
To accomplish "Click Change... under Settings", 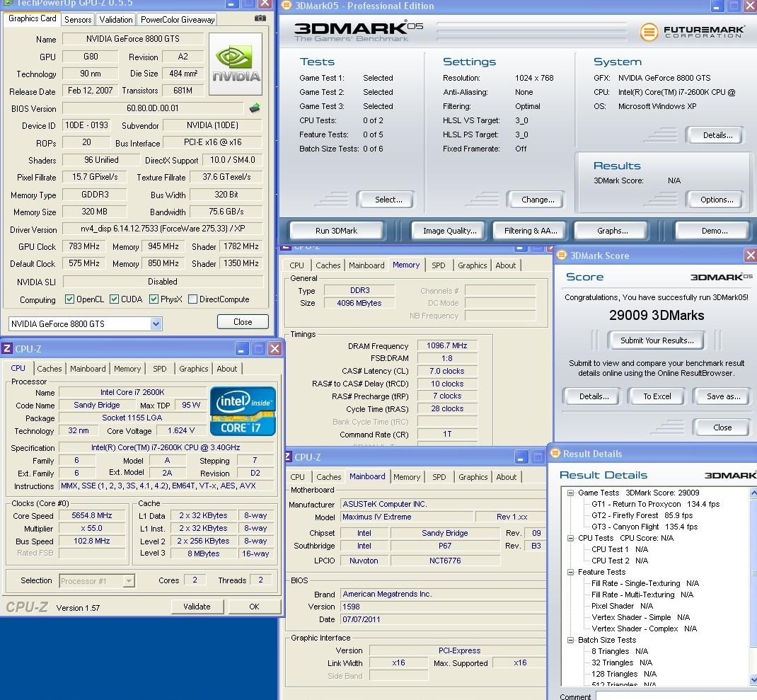I will point(538,200).
